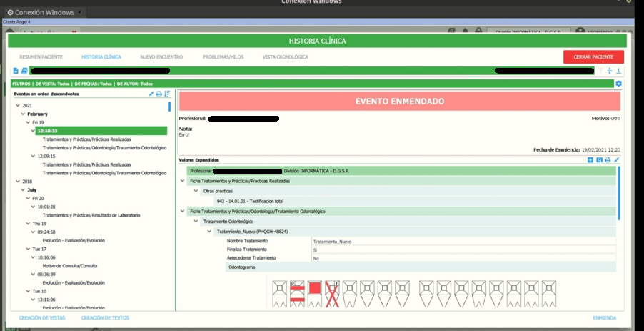
Task: Collapse the Tratamiento_Nuevo (PHQGH-48824) node
Action: (209, 232)
